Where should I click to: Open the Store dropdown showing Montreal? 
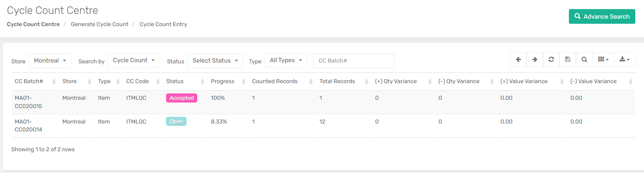pos(50,61)
